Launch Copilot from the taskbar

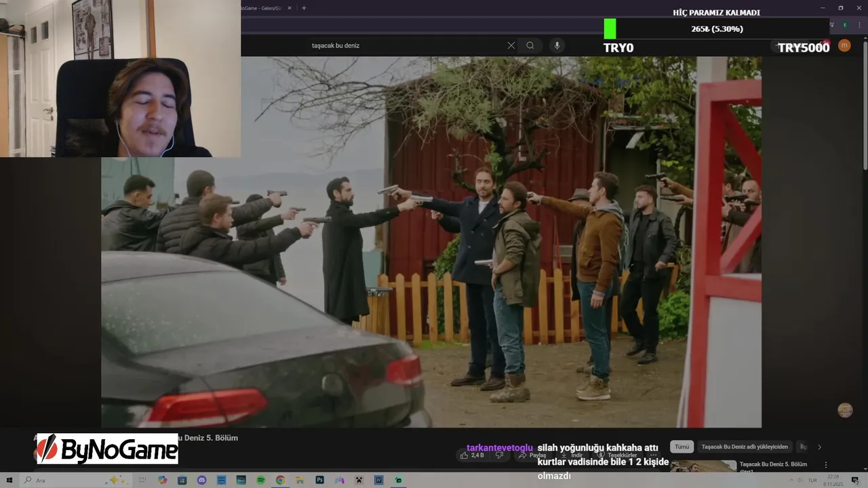click(x=162, y=480)
